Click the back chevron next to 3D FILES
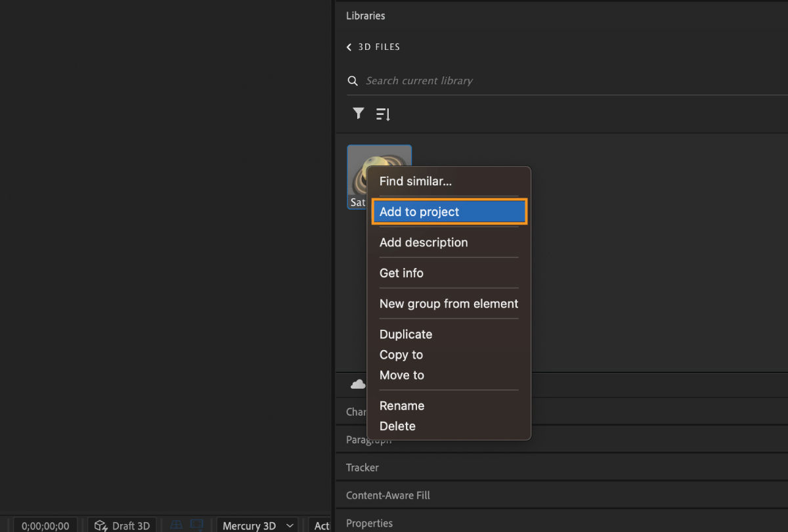This screenshot has width=788, height=532. click(x=349, y=47)
